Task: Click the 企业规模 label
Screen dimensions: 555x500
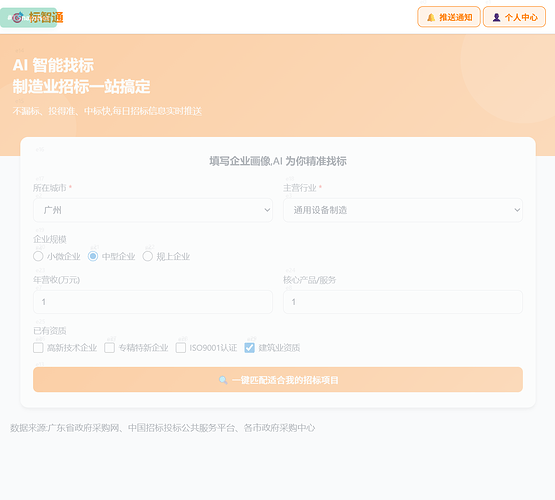Action: 50,240
